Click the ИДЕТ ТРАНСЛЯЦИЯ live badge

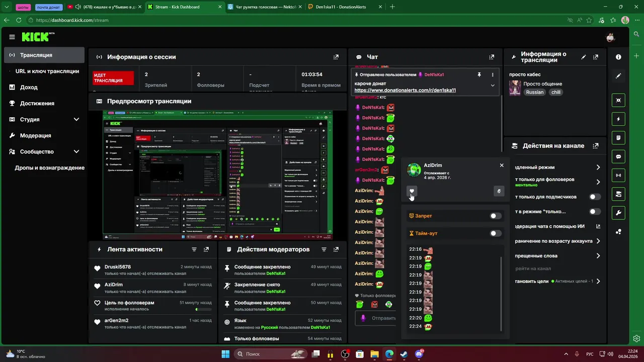tap(114, 78)
